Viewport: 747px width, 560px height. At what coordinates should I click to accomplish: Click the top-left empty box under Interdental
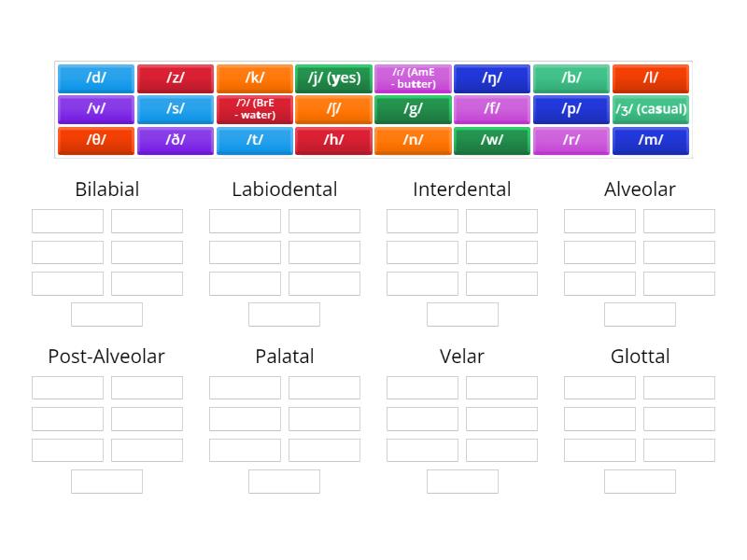(422, 220)
